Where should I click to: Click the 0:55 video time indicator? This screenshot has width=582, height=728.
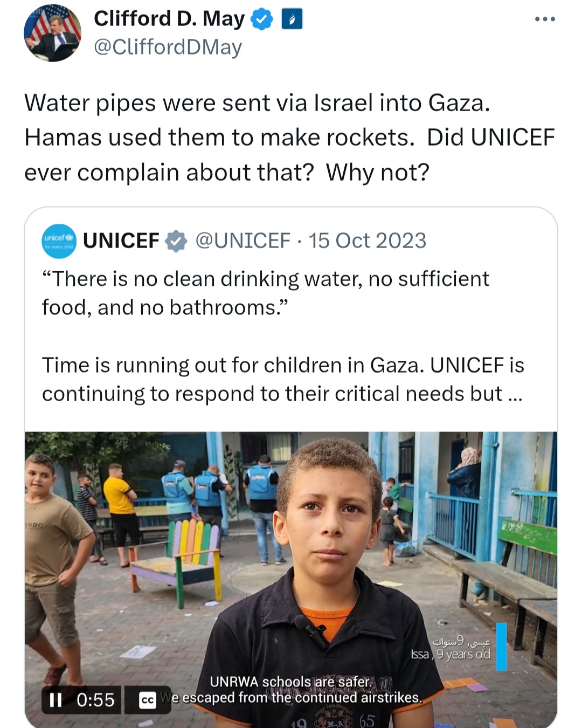95,700
